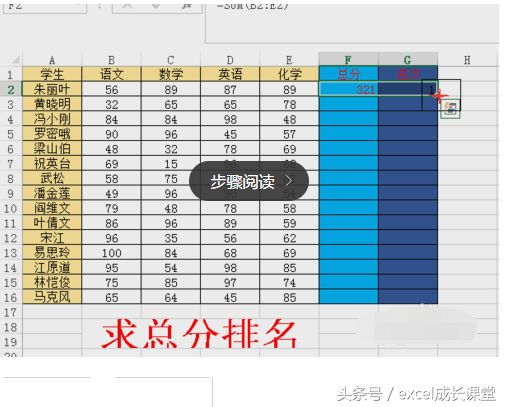The width and height of the screenshot is (505, 407).
Task: Click 林恺俊's 英语 score of 97
Action: [230, 282]
